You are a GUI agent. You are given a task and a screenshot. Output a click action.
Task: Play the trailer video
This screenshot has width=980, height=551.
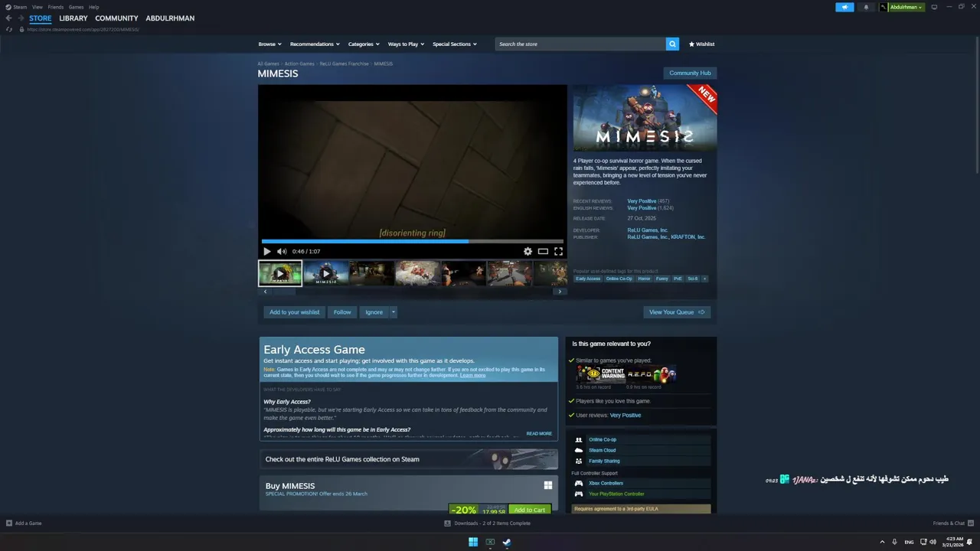click(266, 251)
